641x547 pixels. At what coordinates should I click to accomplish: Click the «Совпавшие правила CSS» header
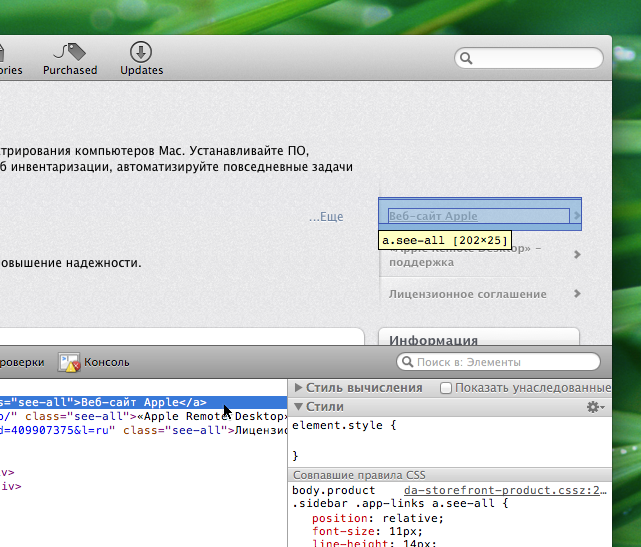450,475
